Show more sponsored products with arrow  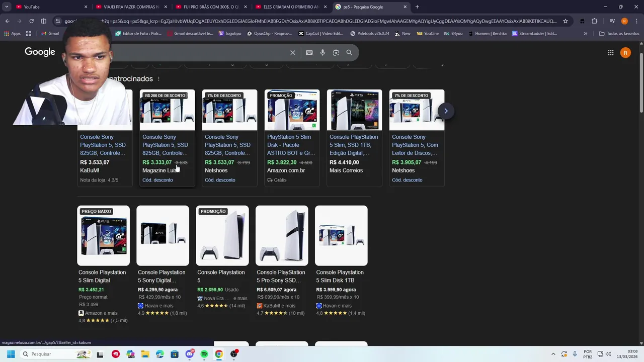click(x=446, y=111)
